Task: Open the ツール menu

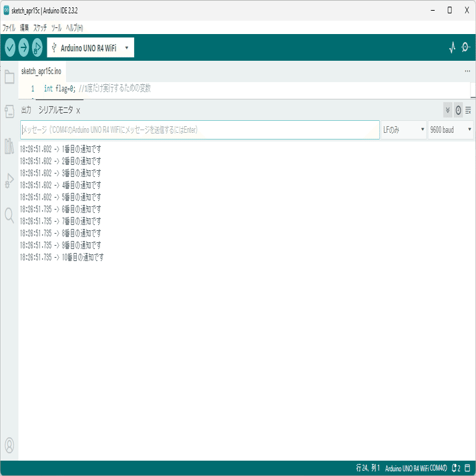Action: (x=57, y=28)
